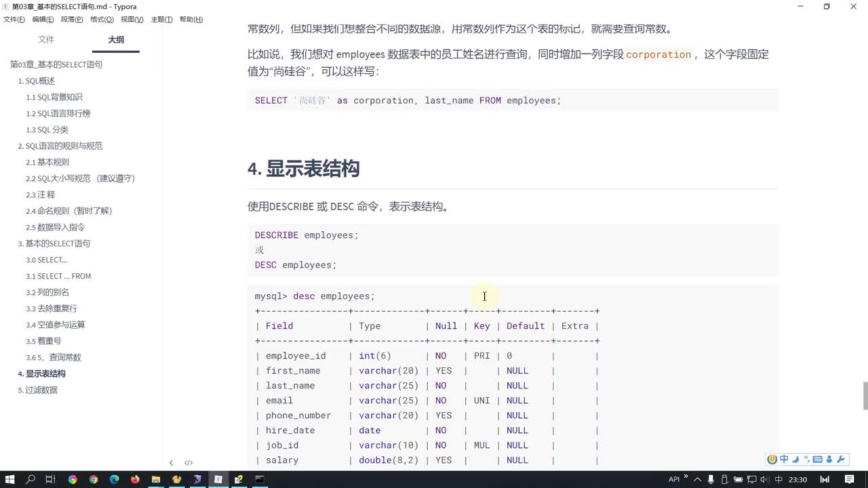Click the taskbar clock showing 23:30
The width and height of the screenshot is (868, 488).
point(798,479)
